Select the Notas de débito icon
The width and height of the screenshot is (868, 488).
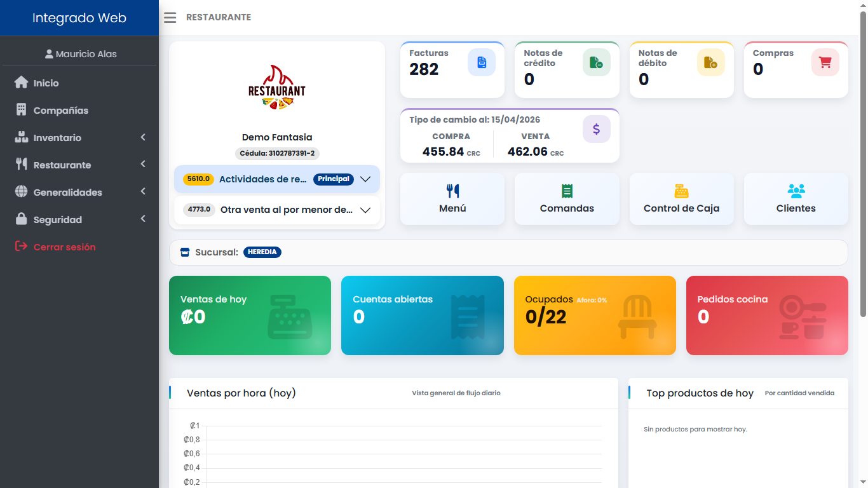710,62
